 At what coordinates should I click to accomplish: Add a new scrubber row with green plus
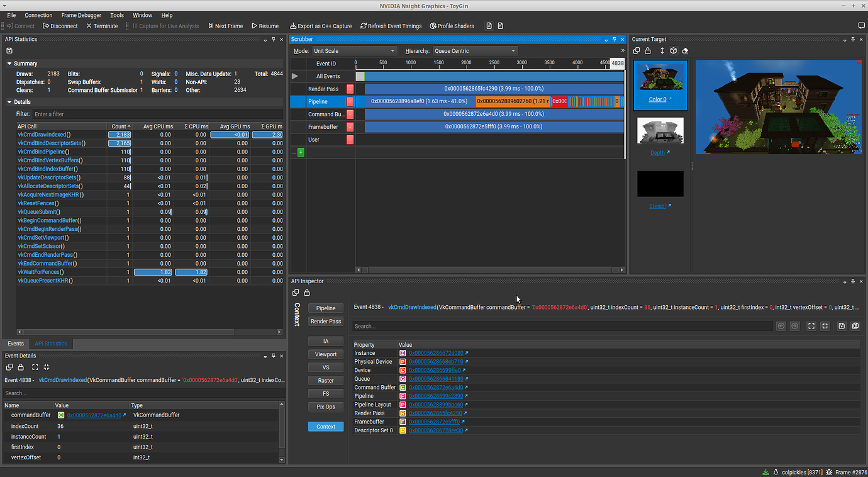(301, 152)
